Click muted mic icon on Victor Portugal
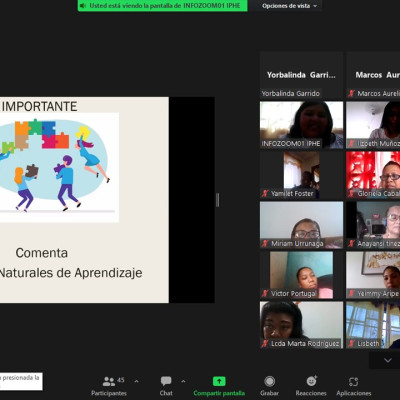Screen dimensions: 400x400 point(265,294)
